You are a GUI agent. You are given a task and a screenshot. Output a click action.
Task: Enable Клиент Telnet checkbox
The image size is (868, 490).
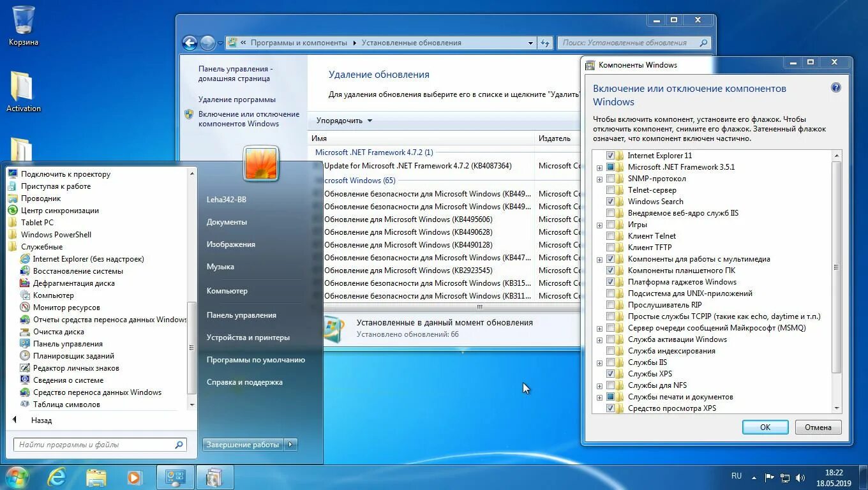pos(610,236)
